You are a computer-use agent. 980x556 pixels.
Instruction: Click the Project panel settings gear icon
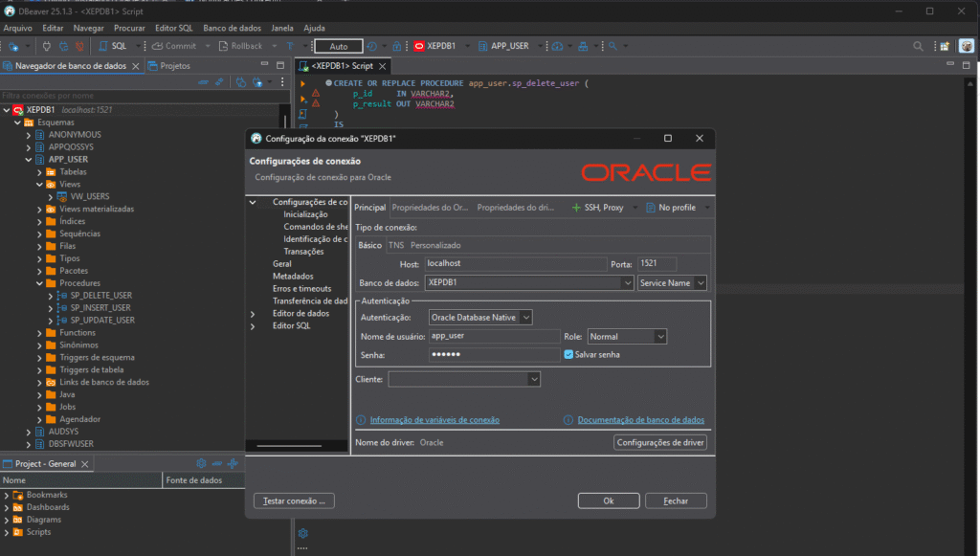click(201, 463)
